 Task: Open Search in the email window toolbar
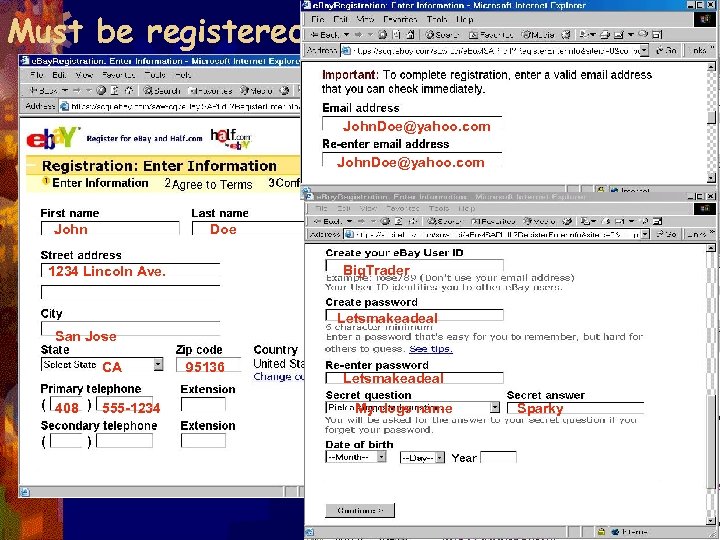point(441,35)
